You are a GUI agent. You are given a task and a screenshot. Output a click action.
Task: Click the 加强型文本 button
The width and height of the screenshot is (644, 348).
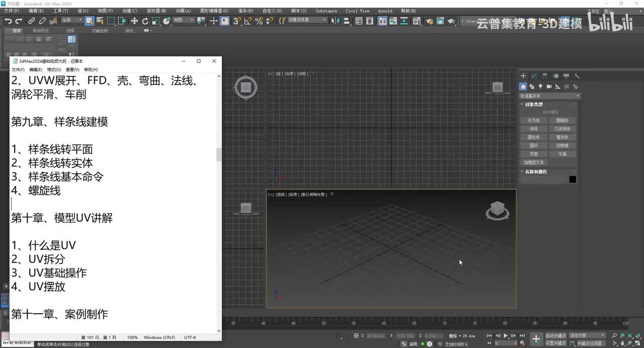pos(534,162)
